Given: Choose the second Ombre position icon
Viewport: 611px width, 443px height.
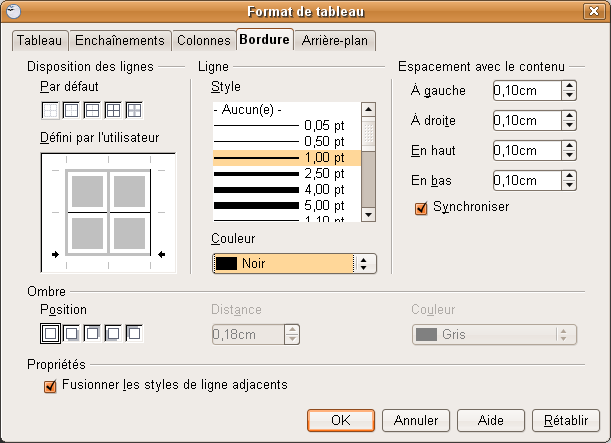Looking at the screenshot, I should (71, 332).
